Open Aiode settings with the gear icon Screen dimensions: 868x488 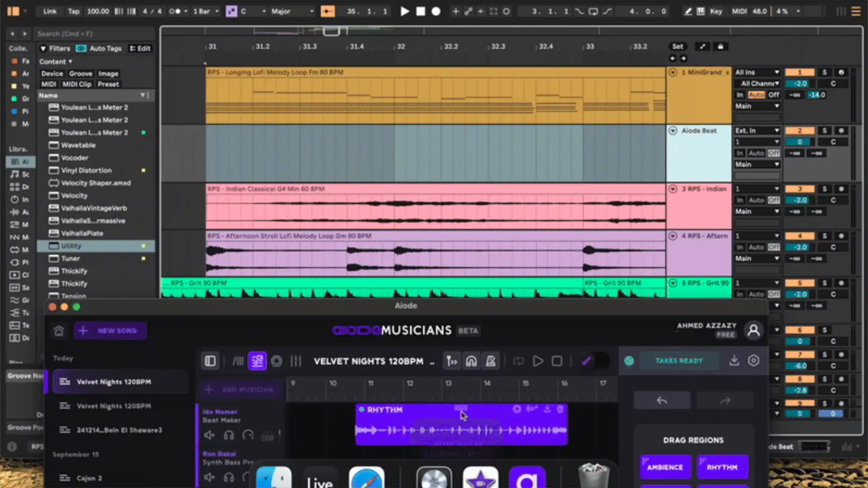click(754, 360)
